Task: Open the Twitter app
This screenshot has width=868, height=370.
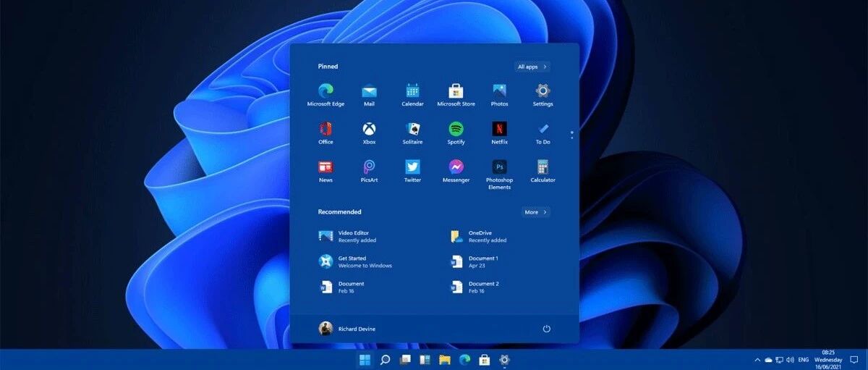Action: [412, 172]
